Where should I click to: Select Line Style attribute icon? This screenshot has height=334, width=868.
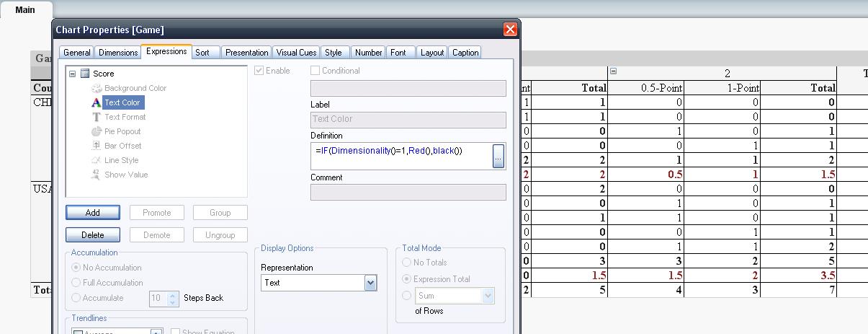[x=97, y=160]
